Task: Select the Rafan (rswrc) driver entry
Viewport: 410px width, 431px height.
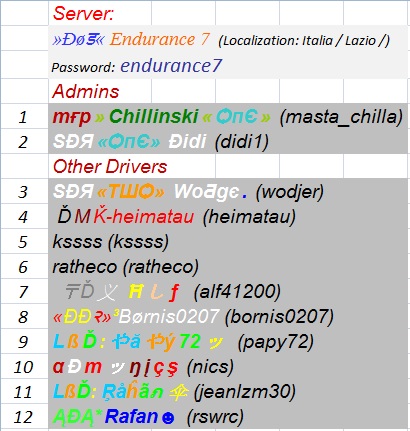Action: [x=228, y=416]
